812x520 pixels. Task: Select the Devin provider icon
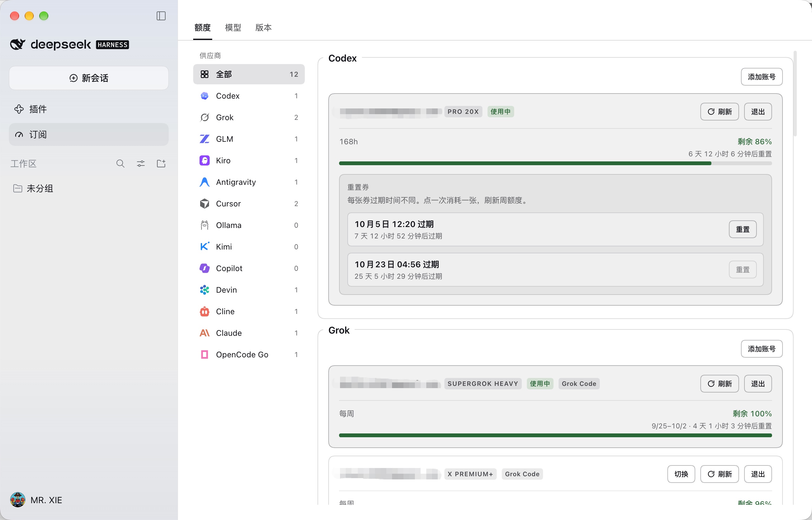(x=204, y=290)
